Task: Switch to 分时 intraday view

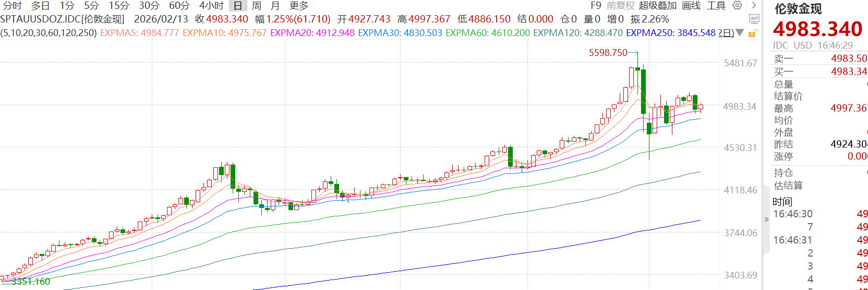Action: [x=13, y=5]
